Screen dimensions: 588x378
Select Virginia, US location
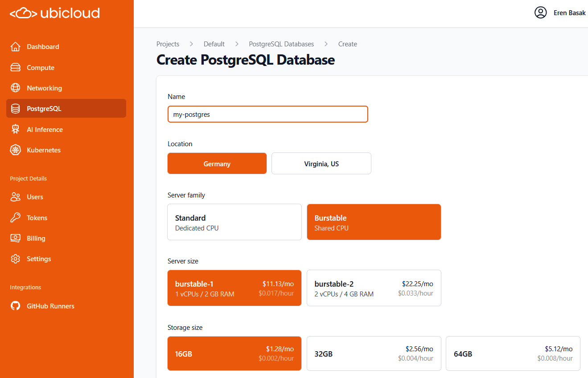[x=321, y=164]
